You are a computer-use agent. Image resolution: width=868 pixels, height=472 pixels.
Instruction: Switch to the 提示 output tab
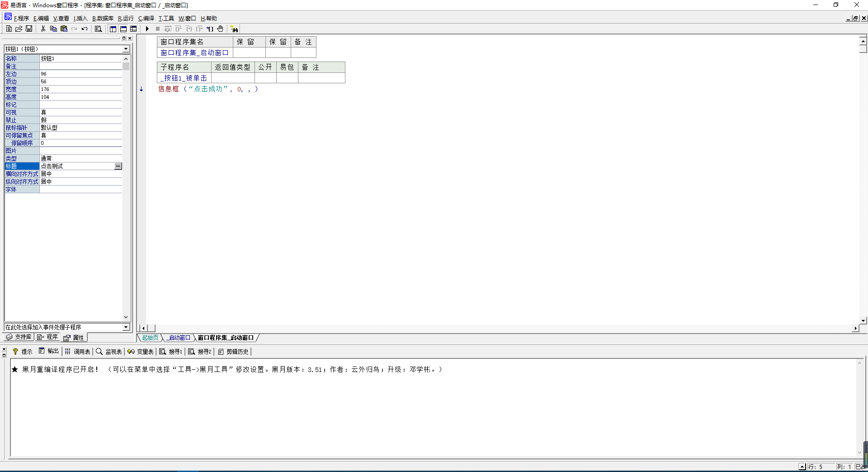23,352
